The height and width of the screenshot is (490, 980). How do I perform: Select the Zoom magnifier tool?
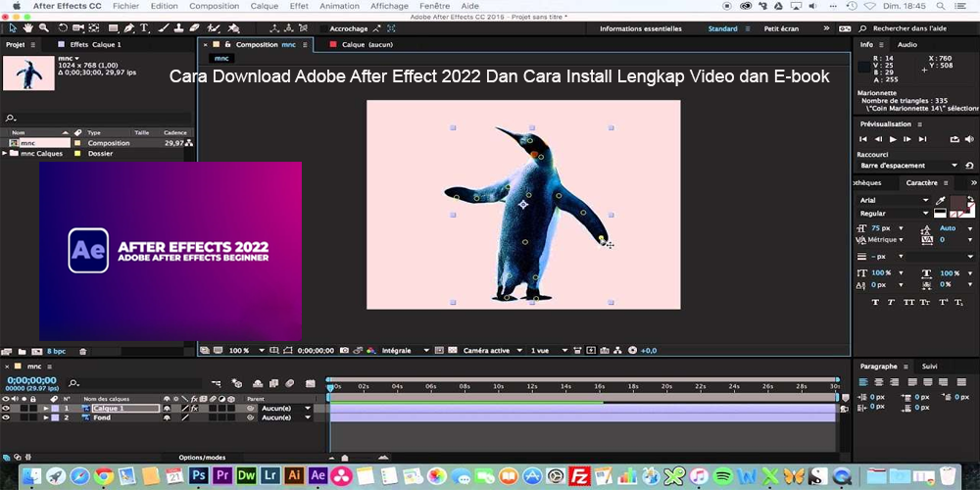pos(44,28)
